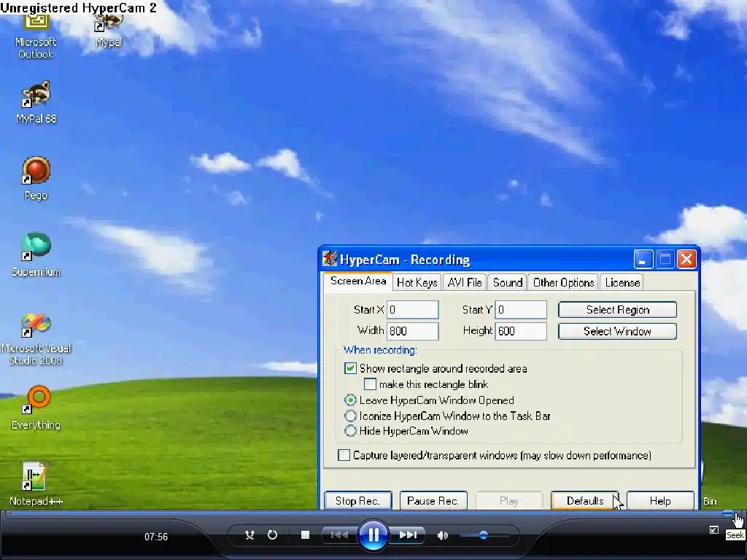This screenshot has height=560, width=747.
Task: Click the media player volume slider knob
Action: pos(484,535)
